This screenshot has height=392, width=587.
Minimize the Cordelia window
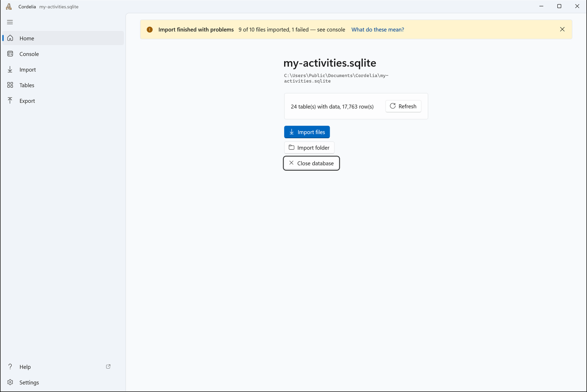[541, 6]
